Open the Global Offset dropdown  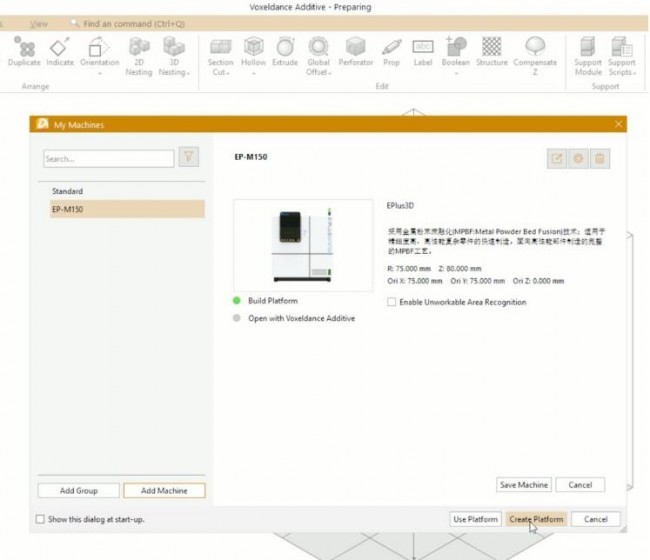(x=319, y=72)
